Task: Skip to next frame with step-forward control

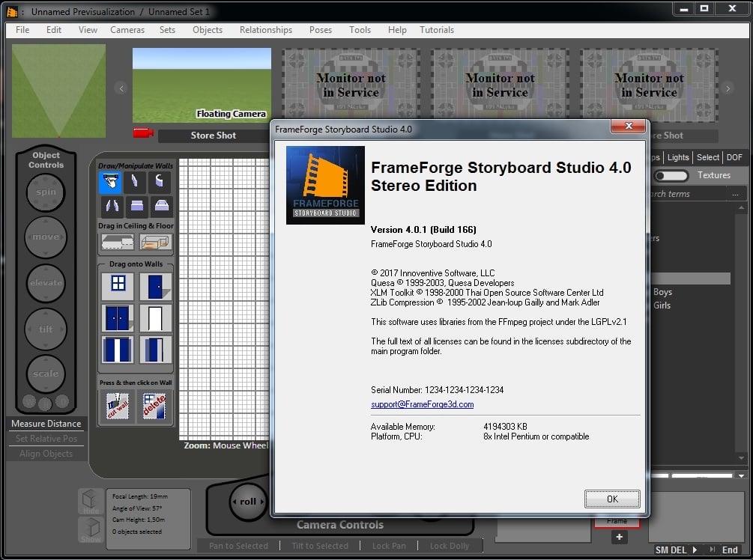Action: (x=712, y=550)
